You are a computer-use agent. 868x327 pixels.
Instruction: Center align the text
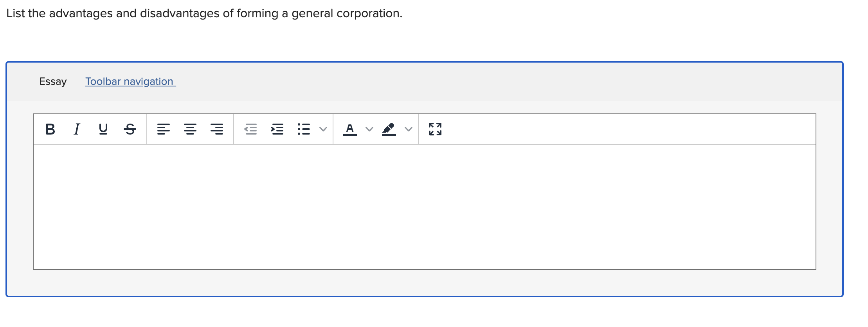191,129
